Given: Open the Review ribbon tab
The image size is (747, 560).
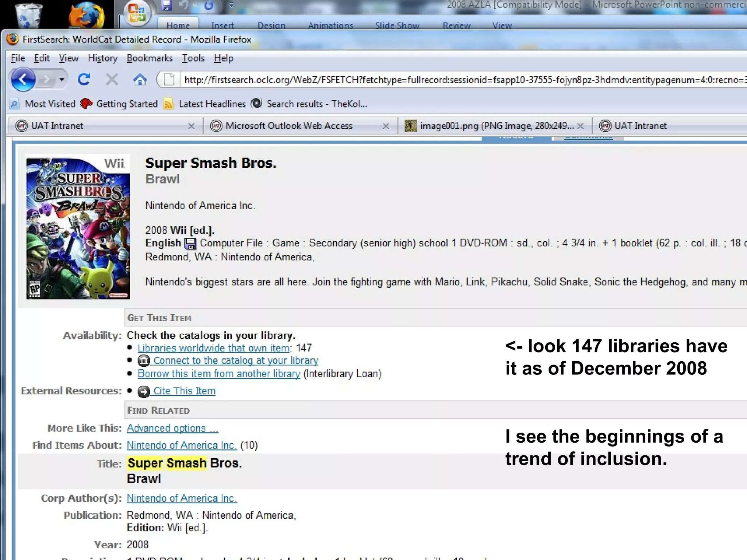Looking at the screenshot, I should [x=457, y=25].
